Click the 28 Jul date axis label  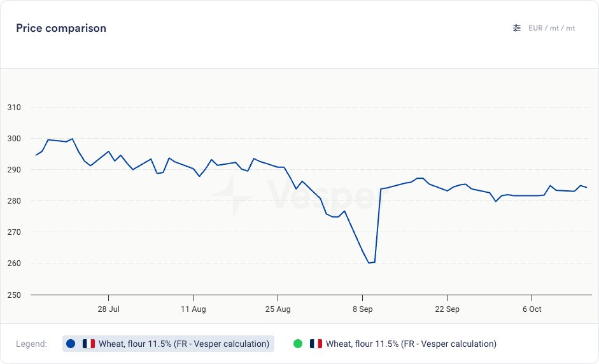(109, 309)
